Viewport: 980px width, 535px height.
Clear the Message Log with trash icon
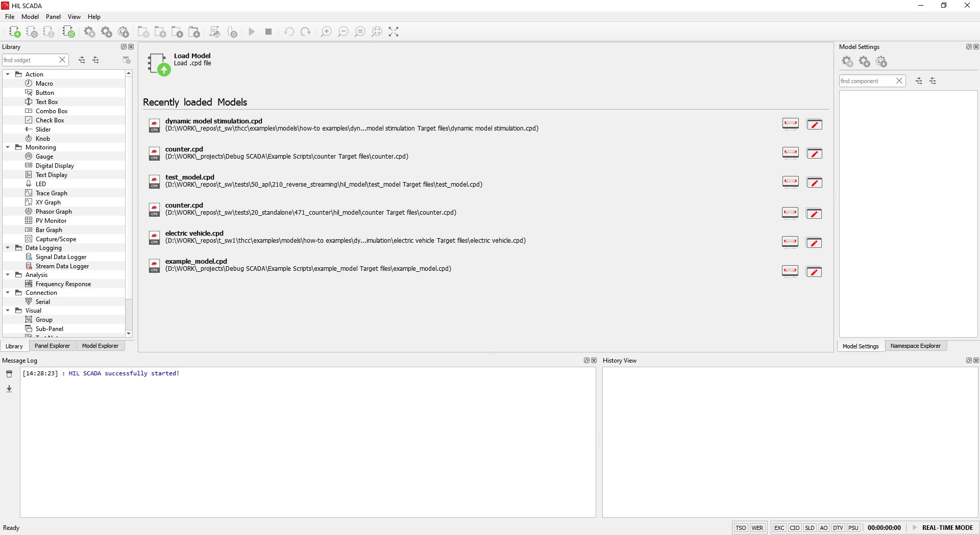click(9, 374)
